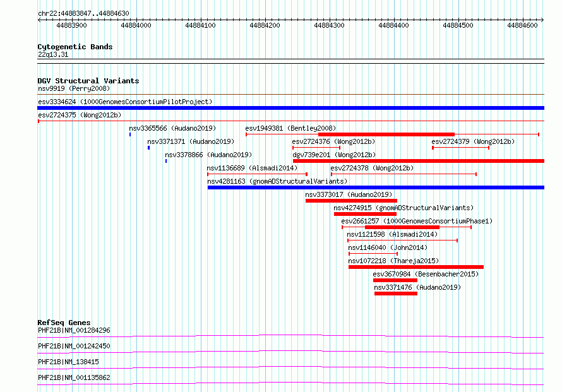Click the red dgv739e201 bar

point(419,161)
